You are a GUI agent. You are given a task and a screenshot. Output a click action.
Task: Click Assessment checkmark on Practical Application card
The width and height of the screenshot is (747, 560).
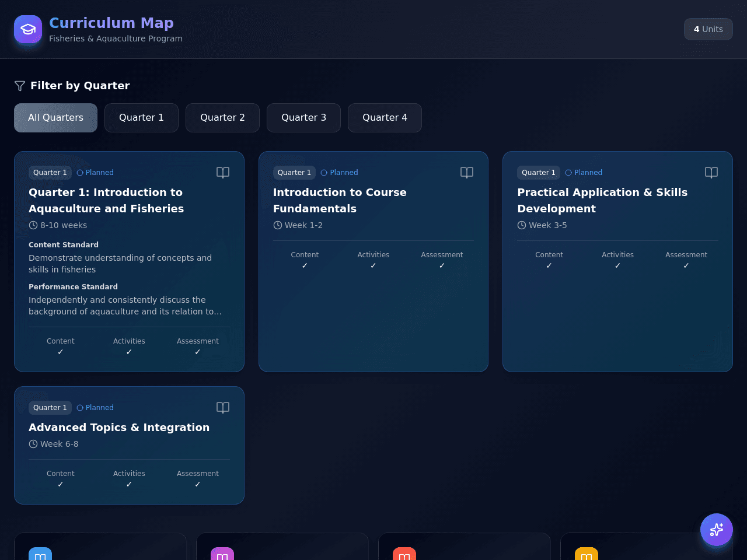pyautogui.click(x=686, y=265)
